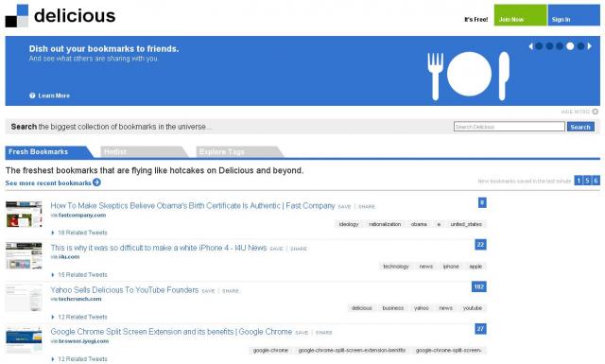Open the via fastcompany.com source link
This screenshot has height=364, width=605.
[x=78, y=216]
